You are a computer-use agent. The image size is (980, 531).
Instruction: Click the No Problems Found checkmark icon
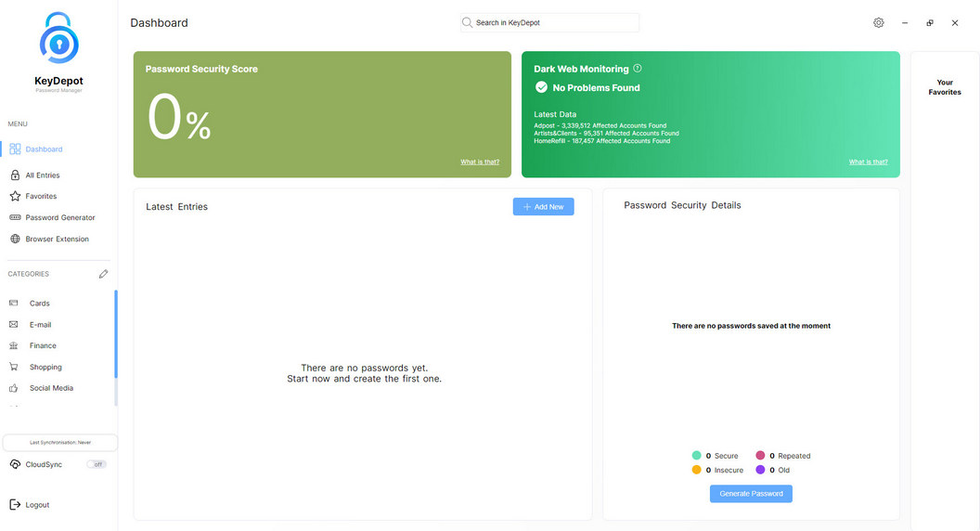point(541,87)
